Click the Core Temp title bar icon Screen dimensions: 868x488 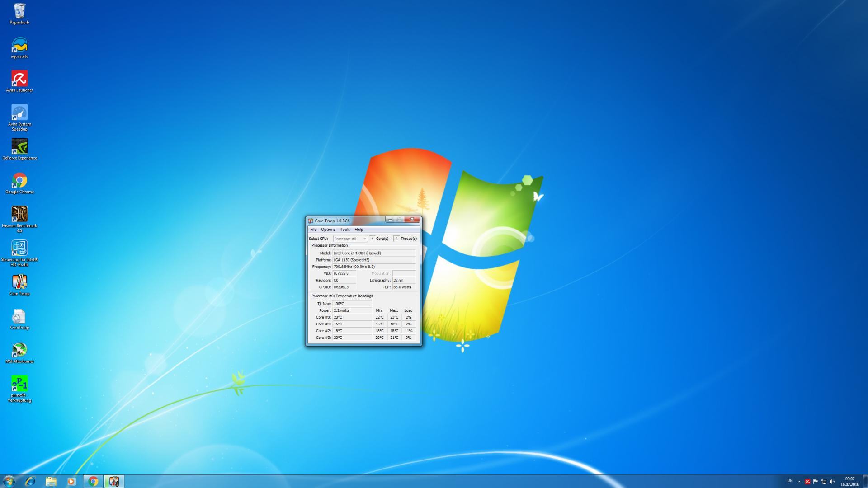coord(311,221)
